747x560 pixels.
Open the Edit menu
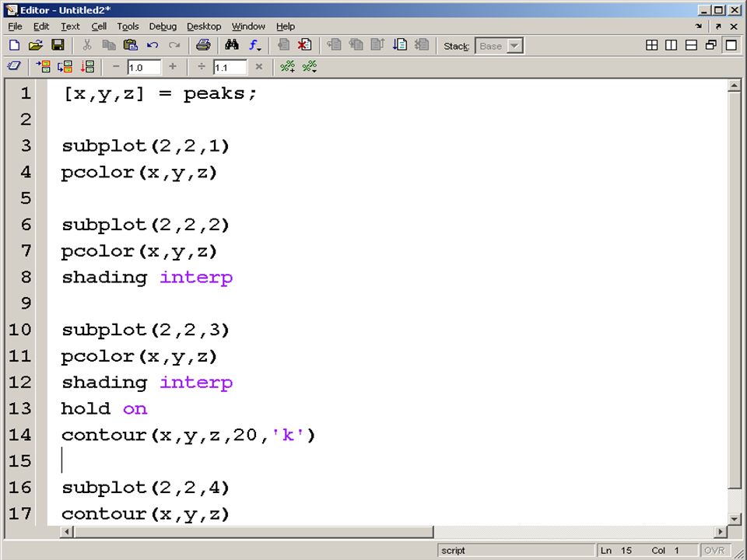click(x=41, y=26)
